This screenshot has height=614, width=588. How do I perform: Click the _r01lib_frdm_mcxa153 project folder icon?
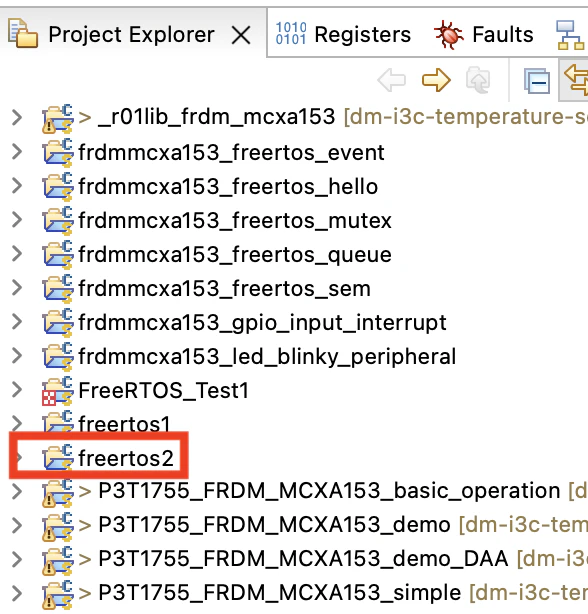(58, 118)
